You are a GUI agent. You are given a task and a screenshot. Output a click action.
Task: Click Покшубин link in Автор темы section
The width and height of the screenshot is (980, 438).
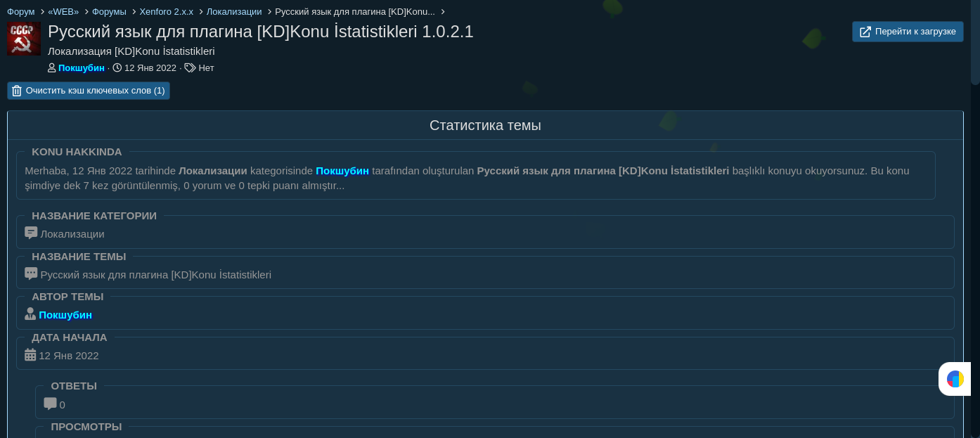(65, 315)
